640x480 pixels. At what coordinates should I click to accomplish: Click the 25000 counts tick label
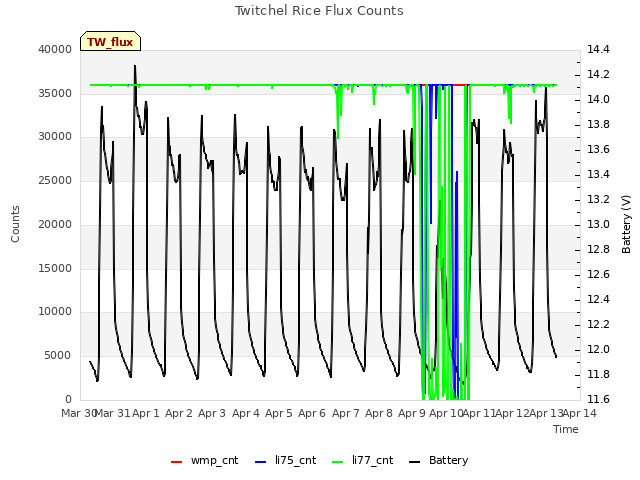pyautogui.click(x=55, y=180)
